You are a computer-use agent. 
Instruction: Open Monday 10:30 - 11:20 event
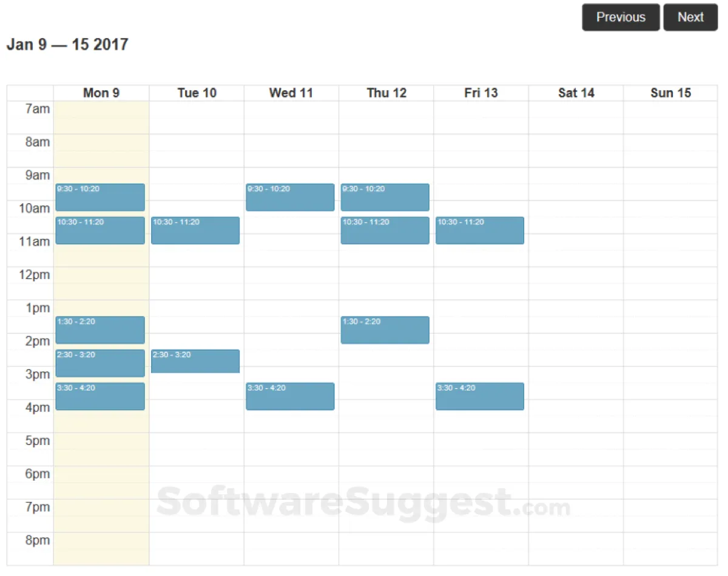[x=100, y=230]
